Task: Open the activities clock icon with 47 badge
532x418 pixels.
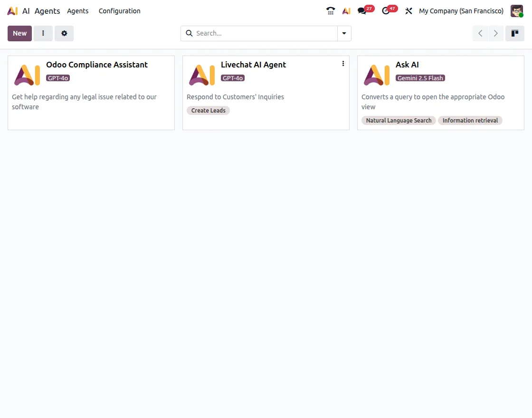Action: click(386, 10)
